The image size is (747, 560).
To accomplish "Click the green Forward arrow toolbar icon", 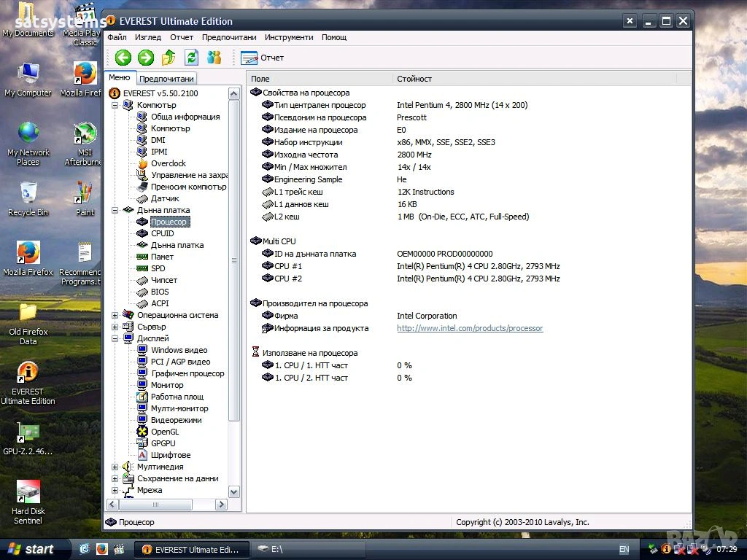I will [x=146, y=58].
